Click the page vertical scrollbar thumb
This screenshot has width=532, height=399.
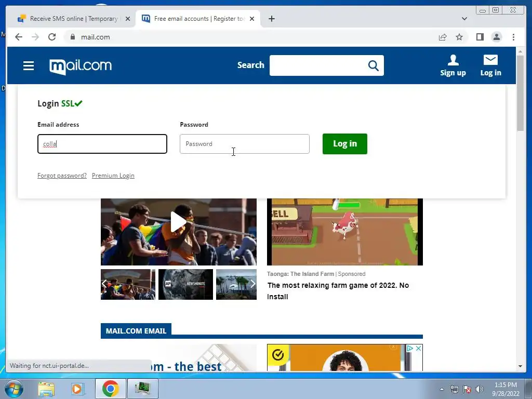click(x=520, y=92)
